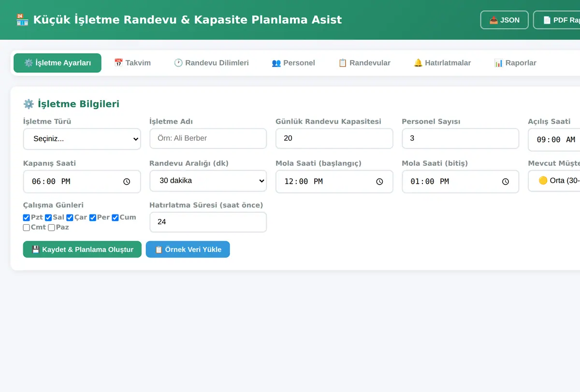Uncheck the Cum working day checkbox

(x=115, y=218)
